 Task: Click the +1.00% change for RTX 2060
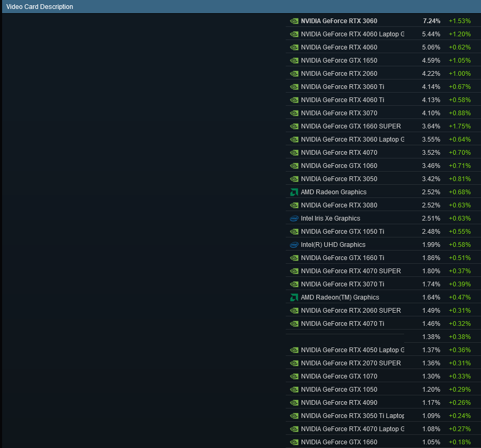point(459,74)
